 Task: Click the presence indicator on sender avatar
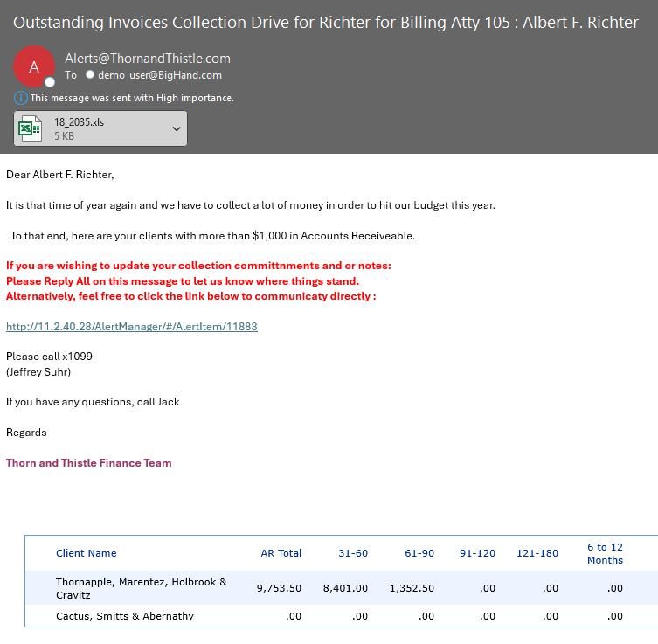[x=51, y=81]
